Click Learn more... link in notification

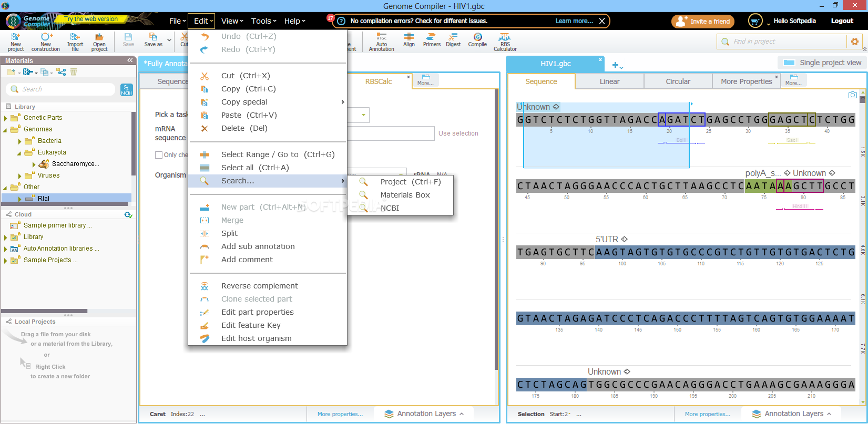574,21
